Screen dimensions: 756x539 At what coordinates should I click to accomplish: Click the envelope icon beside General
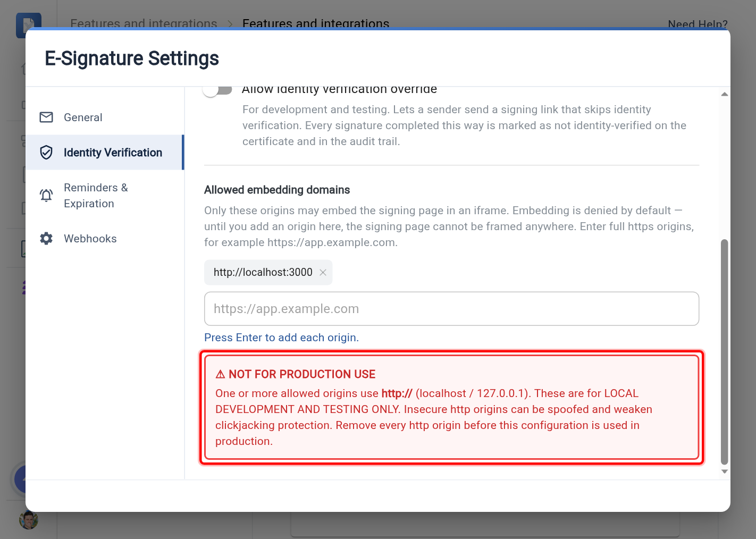46,117
